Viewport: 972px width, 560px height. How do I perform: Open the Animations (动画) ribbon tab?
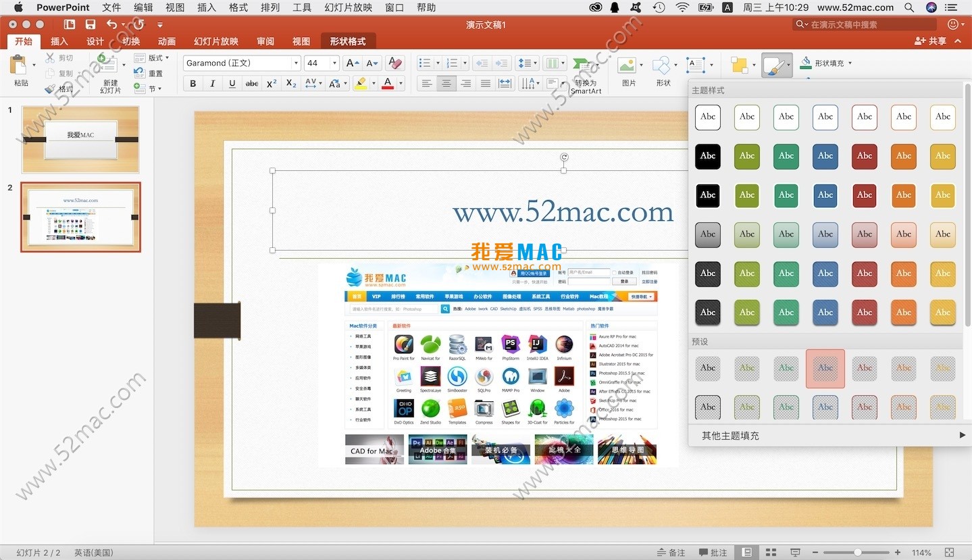point(167,42)
